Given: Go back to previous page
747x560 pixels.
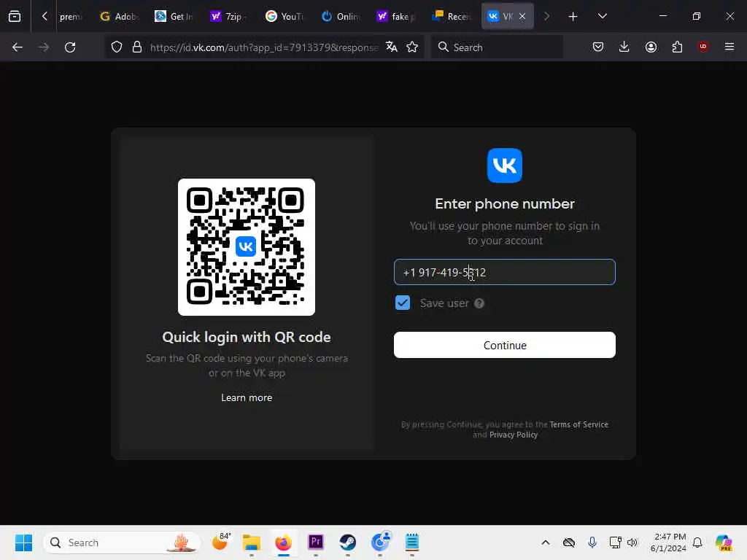Looking at the screenshot, I should (18, 47).
